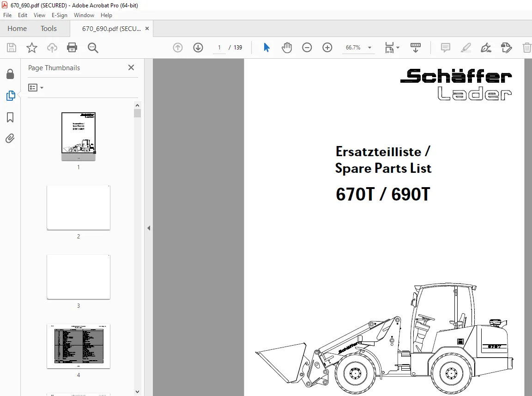The width and height of the screenshot is (532, 396).
Task: Click the thumbnail panel scrollbar thumb
Action: point(138,113)
